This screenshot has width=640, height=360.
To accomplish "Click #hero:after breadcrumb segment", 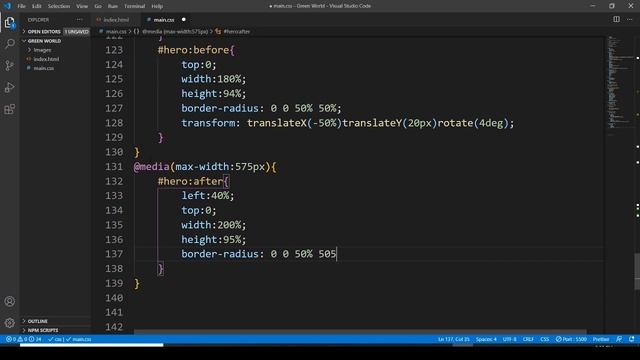I will (x=236, y=31).
